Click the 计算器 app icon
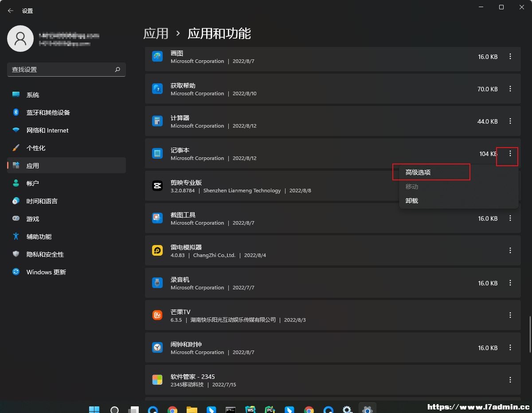This screenshot has width=532, height=413. pos(157,121)
